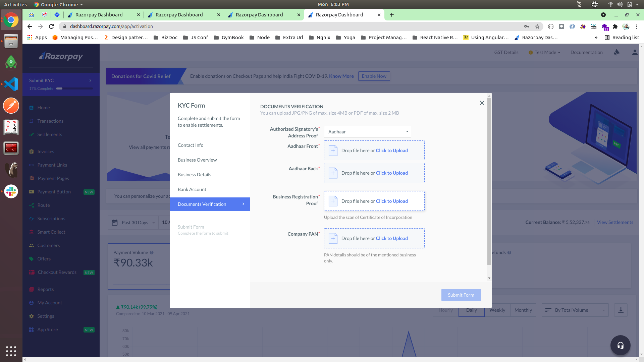
Task: Click upload icon for Company PAN
Action: pos(333,238)
